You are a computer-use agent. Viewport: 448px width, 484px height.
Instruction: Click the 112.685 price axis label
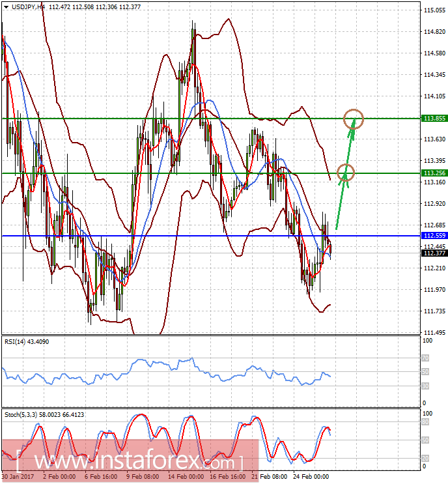click(435, 225)
